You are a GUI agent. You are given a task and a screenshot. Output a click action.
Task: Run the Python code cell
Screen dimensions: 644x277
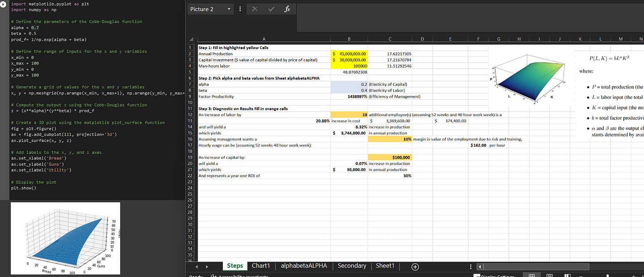point(4,4)
